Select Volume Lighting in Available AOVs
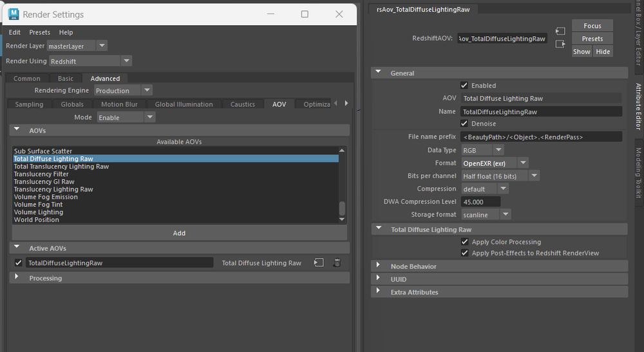 [39, 212]
